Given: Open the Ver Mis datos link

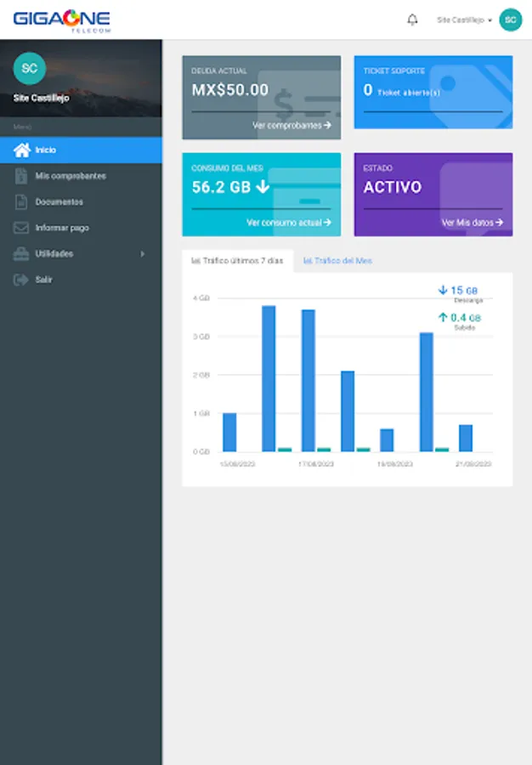Looking at the screenshot, I should (472, 223).
